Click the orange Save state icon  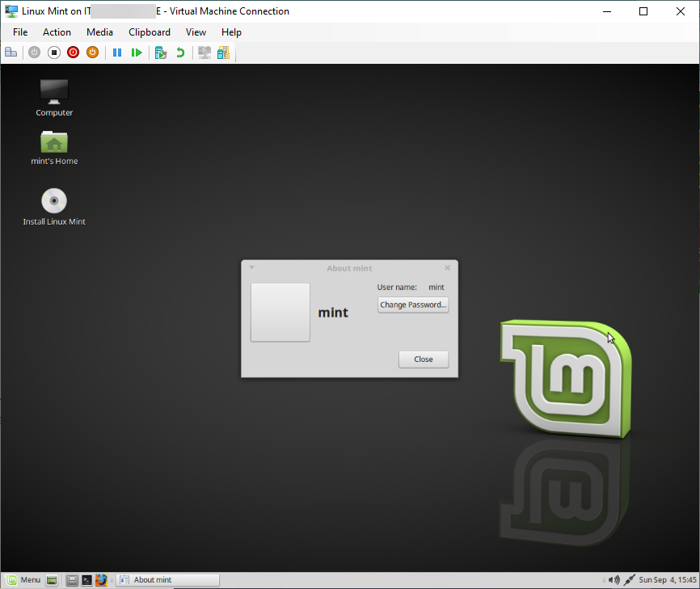pyautogui.click(x=92, y=53)
